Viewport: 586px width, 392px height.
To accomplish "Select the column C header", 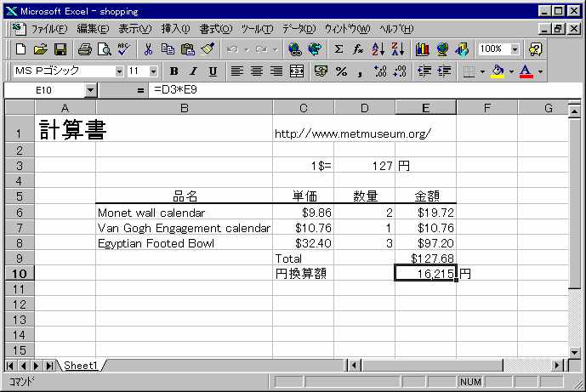I will pos(303,107).
